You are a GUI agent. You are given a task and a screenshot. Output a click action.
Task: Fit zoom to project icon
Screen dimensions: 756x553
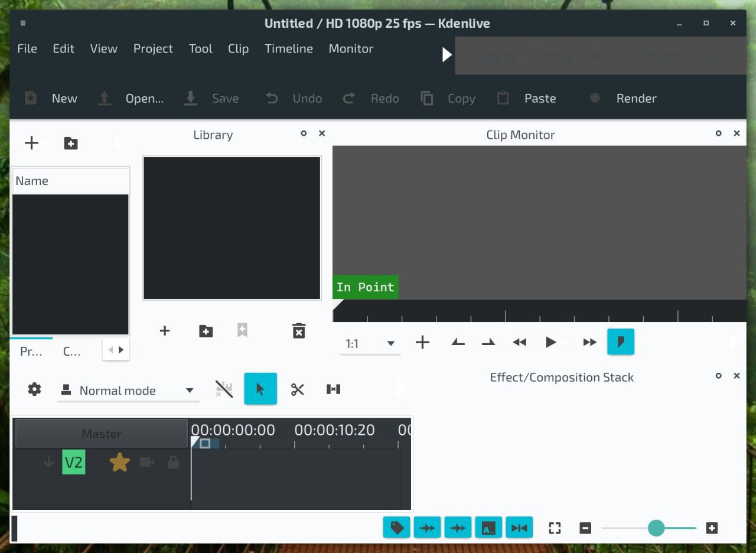[x=555, y=528]
